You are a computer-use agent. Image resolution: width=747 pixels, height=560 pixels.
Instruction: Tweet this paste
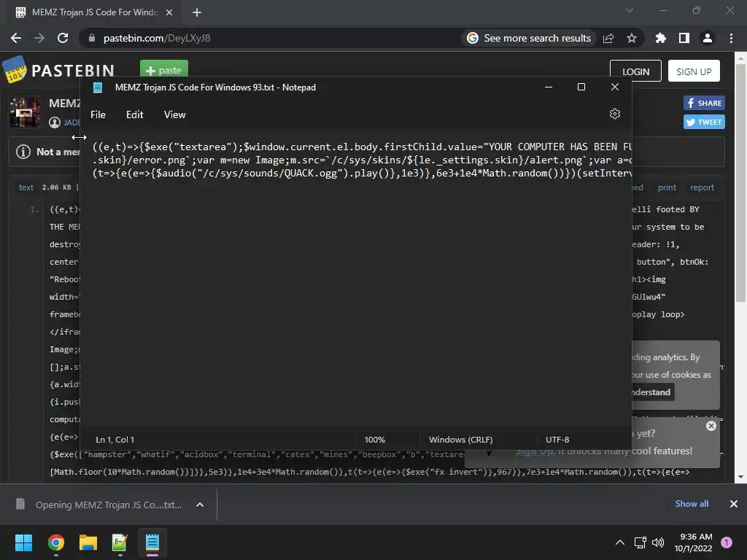704,122
